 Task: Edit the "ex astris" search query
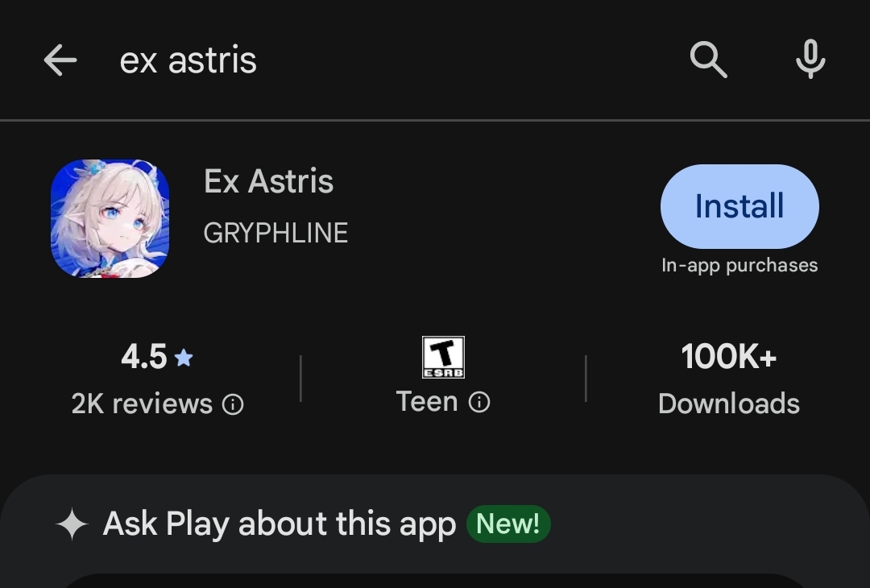(188, 60)
